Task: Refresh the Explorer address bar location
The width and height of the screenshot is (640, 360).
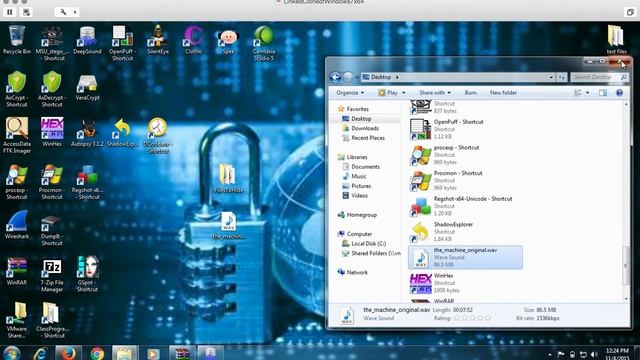Action: tap(562, 77)
